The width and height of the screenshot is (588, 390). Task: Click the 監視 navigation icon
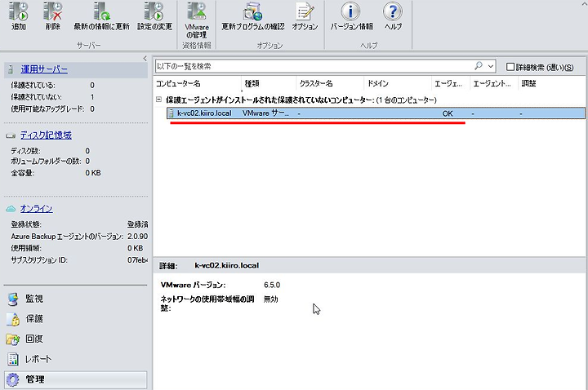(13, 299)
